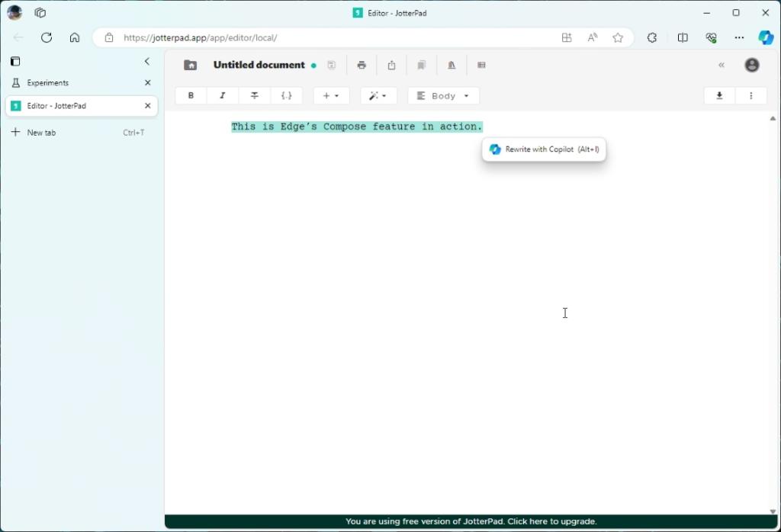Select the Bold formatting icon
This screenshot has height=532, width=781.
click(191, 95)
